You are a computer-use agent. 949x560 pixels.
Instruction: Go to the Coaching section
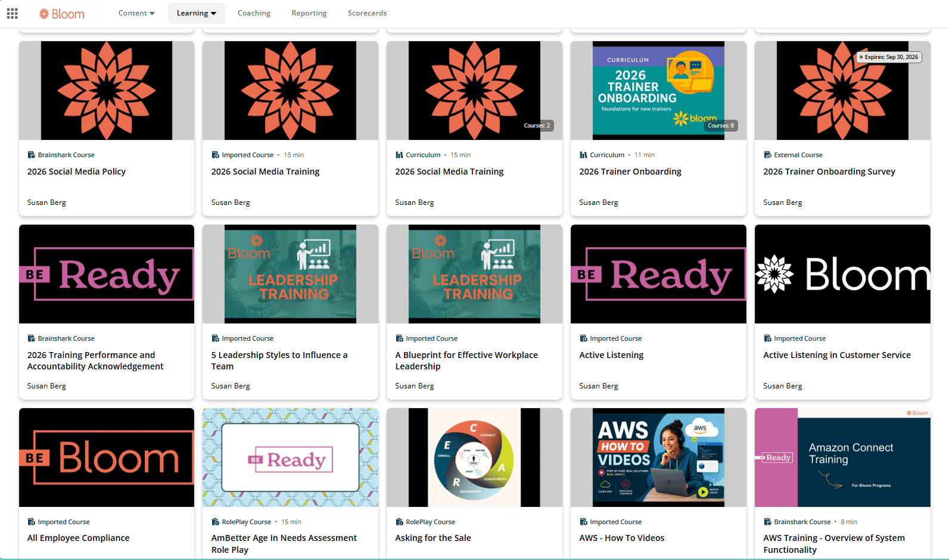pos(254,13)
